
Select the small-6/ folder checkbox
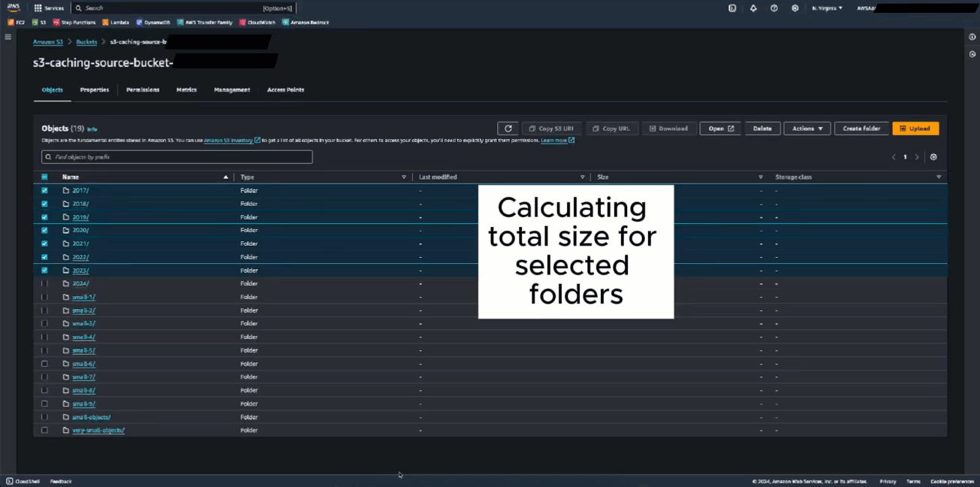(44, 363)
